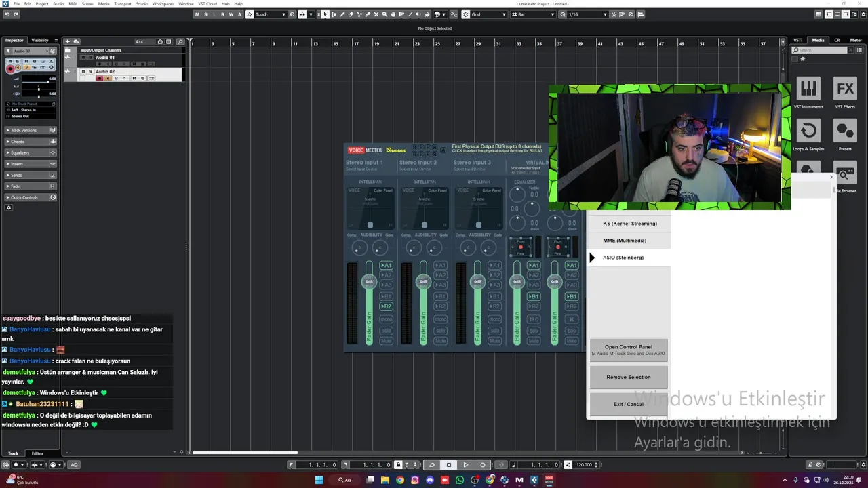The width and height of the screenshot is (868, 488).
Task: Toggle solo on VoiceMeeter Stereo Input 3
Action: tap(494, 331)
